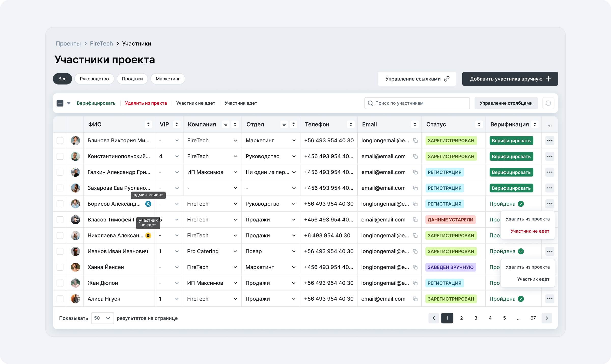Click Отдел column filter icon
Screen dimensions: 611x364
click(x=284, y=124)
